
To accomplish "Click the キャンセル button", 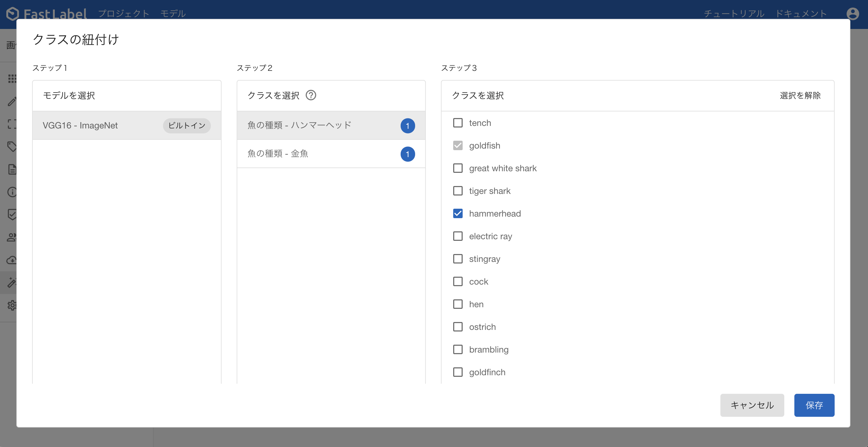I will [x=752, y=405].
